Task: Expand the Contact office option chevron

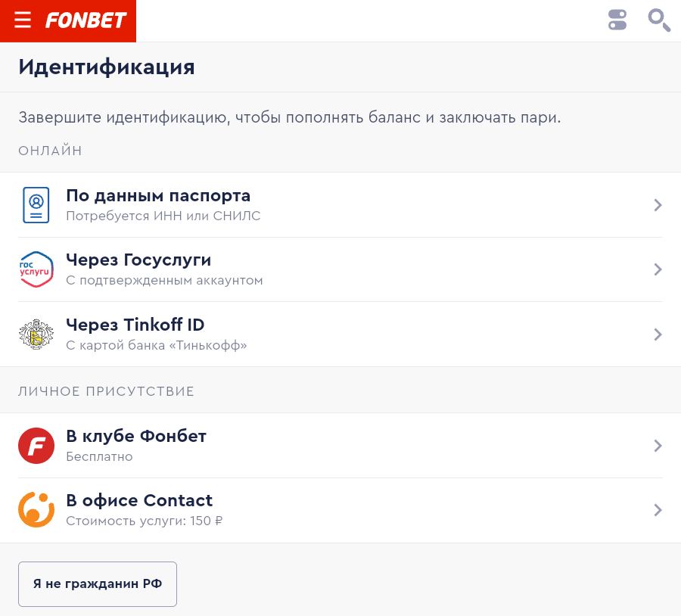Action: [658, 510]
